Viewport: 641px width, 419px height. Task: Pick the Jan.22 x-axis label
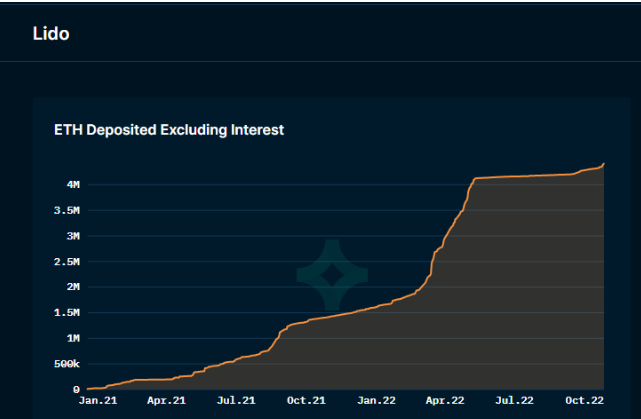376,400
